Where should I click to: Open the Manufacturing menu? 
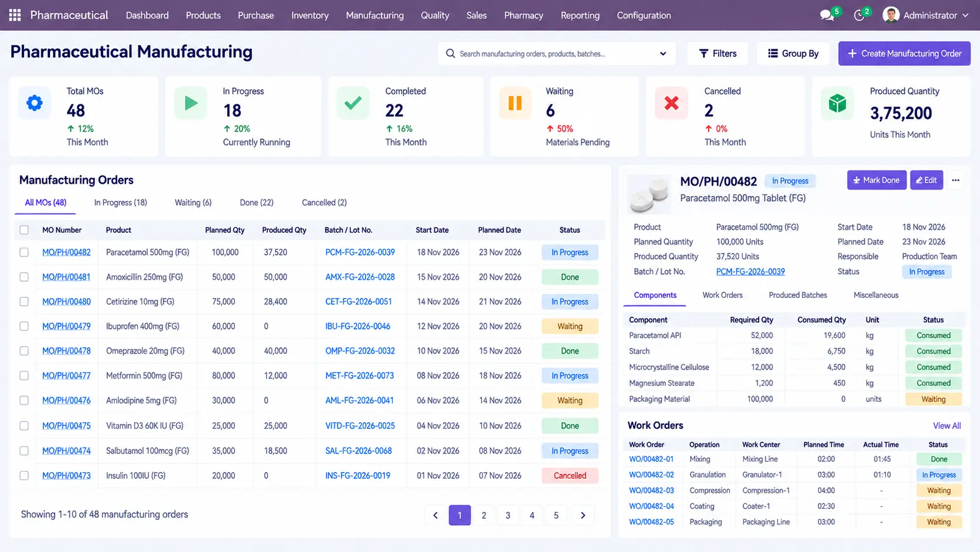pos(375,15)
